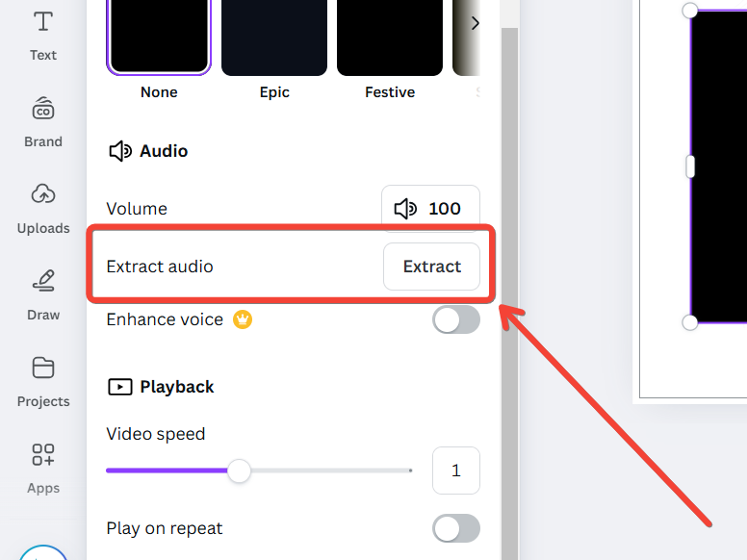Click the volume speaker icon button

tap(405, 209)
